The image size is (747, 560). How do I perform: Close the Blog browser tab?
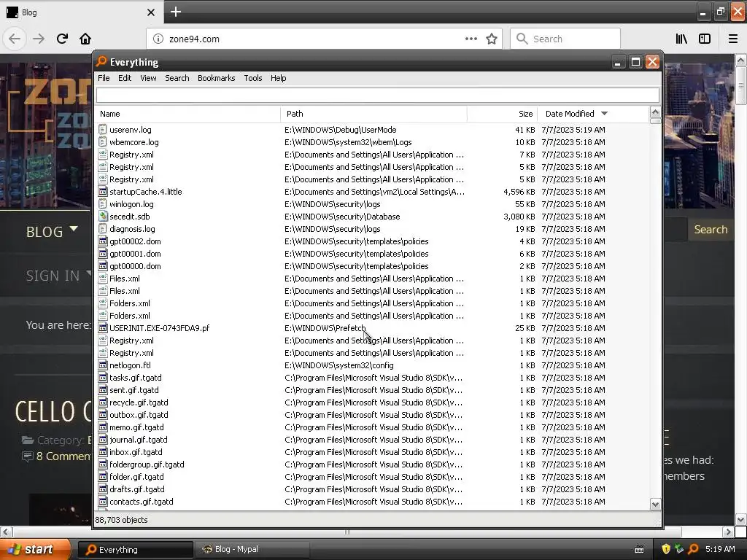coord(151,12)
